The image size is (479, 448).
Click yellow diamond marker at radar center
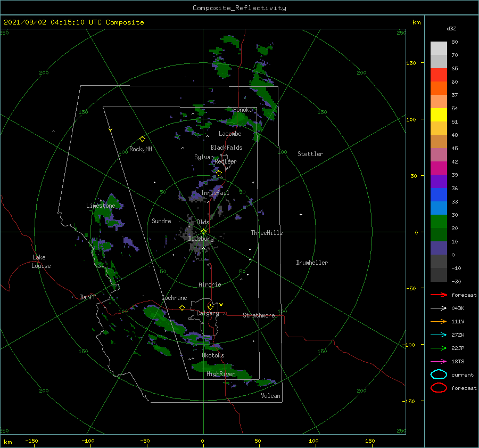pos(203,232)
